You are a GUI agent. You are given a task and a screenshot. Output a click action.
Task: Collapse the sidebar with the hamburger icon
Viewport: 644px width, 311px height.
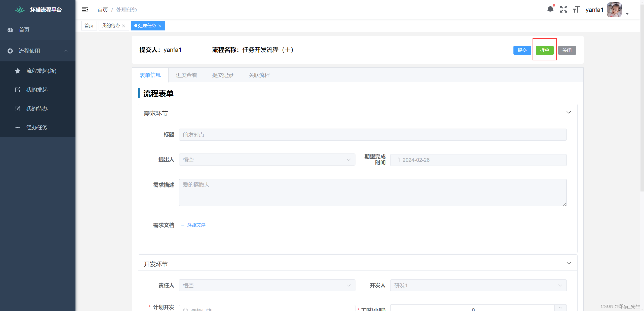pyautogui.click(x=85, y=9)
